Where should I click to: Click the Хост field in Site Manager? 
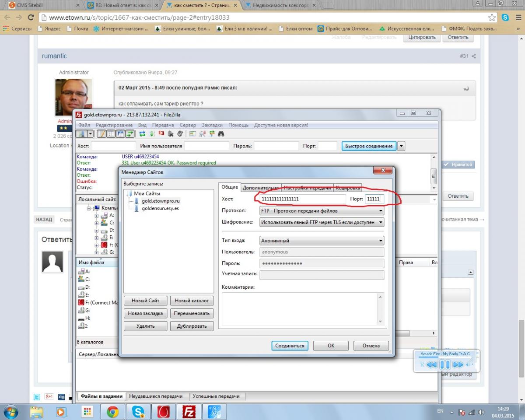click(303, 199)
